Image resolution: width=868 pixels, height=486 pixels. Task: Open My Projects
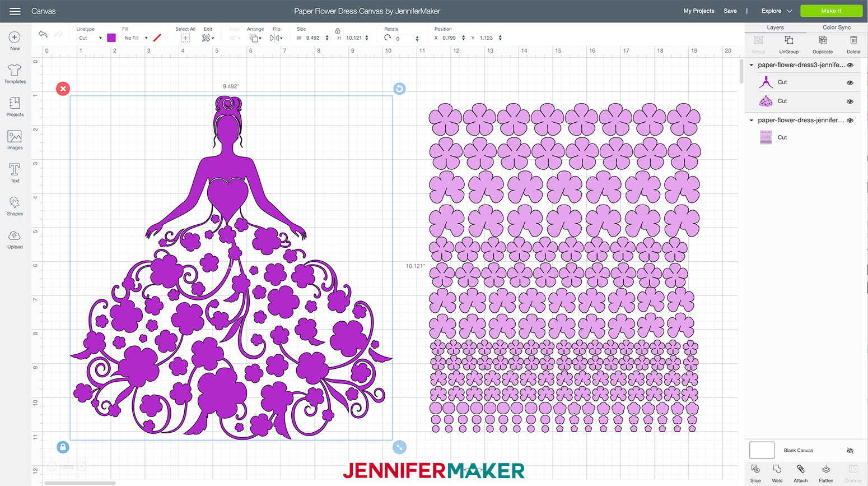[699, 11]
